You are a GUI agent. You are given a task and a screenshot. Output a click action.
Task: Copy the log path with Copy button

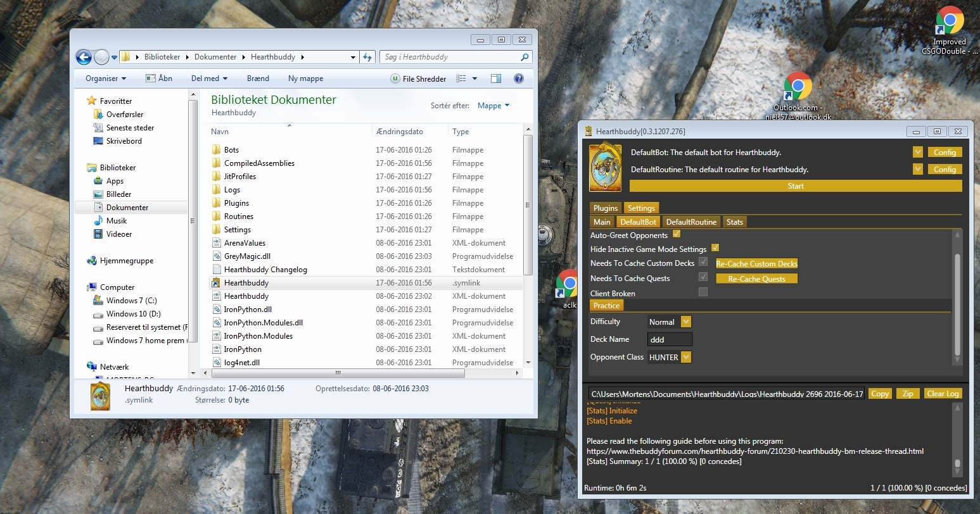pos(879,394)
